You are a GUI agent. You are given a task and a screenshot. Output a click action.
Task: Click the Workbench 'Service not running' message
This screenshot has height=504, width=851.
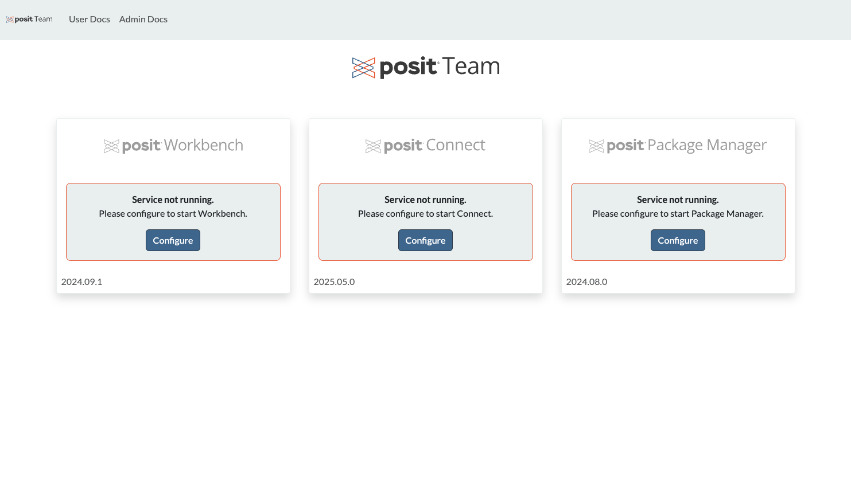pos(173,200)
